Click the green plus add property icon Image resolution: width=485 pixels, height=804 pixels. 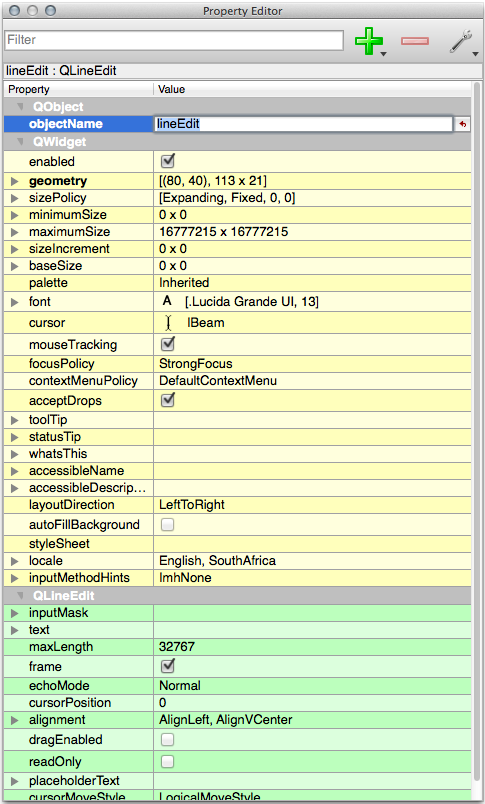369,42
